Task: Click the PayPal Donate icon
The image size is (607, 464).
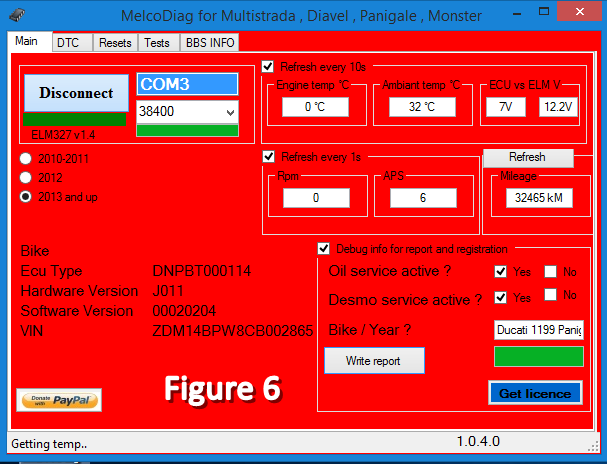Action: pos(59,400)
